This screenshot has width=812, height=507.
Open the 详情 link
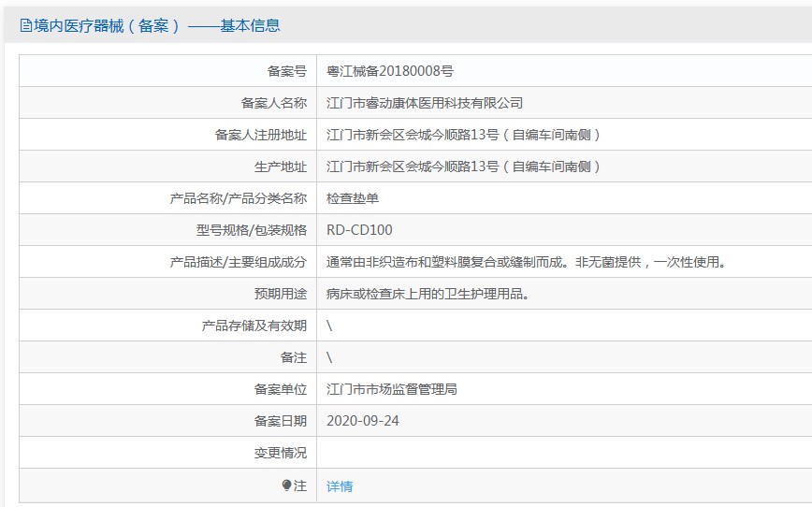340,486
